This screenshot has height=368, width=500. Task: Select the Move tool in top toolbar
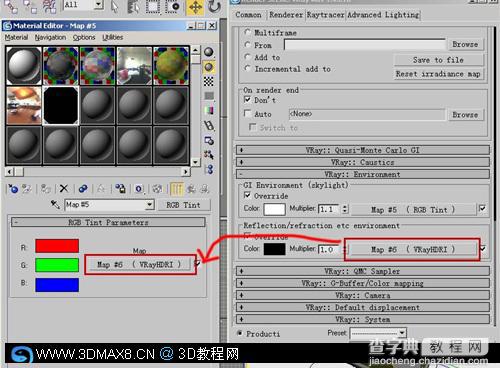[195, 7]
